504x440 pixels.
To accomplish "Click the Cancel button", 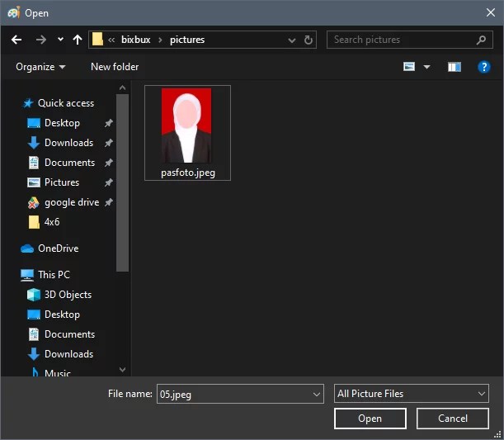I will (453, 419).
